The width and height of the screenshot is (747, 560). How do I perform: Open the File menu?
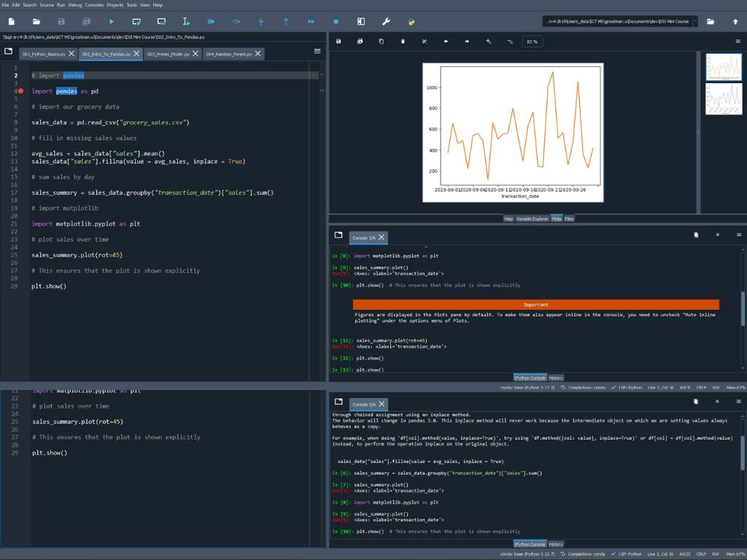click(5, 5)
